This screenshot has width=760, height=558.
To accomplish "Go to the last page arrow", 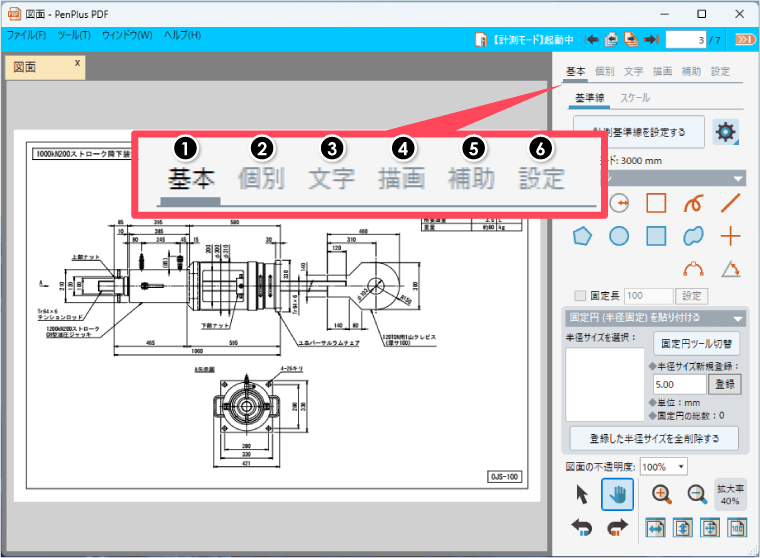I will [x=651, y=40].
